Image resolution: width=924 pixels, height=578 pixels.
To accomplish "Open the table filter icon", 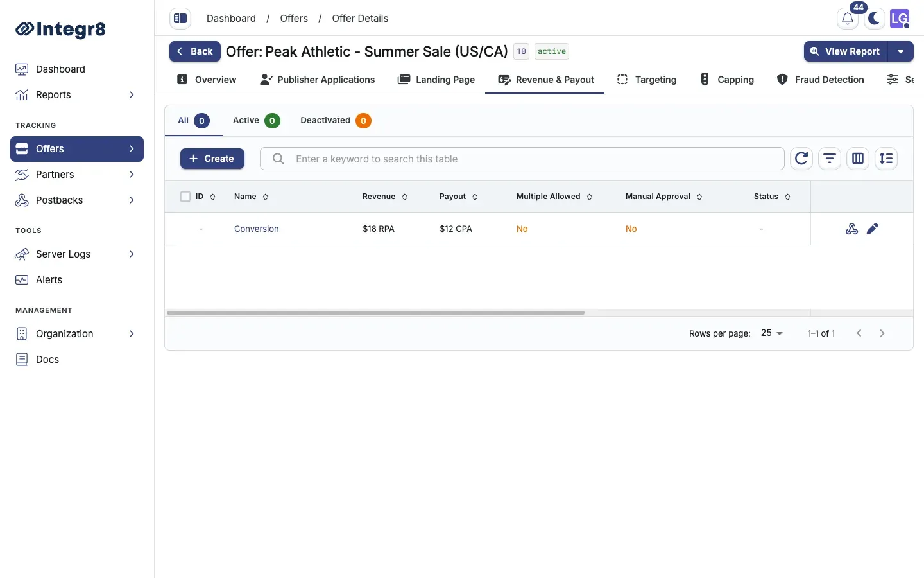I will [x=830, y=159].
